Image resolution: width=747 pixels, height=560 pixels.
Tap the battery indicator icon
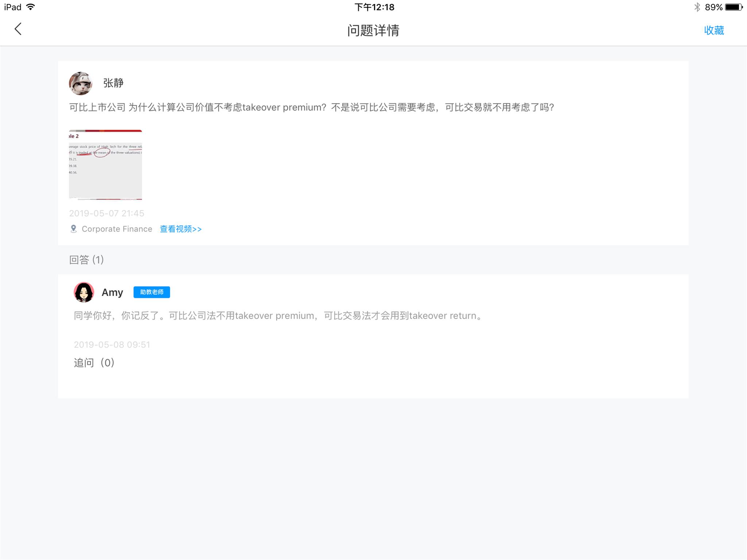(x=734, y=7)
